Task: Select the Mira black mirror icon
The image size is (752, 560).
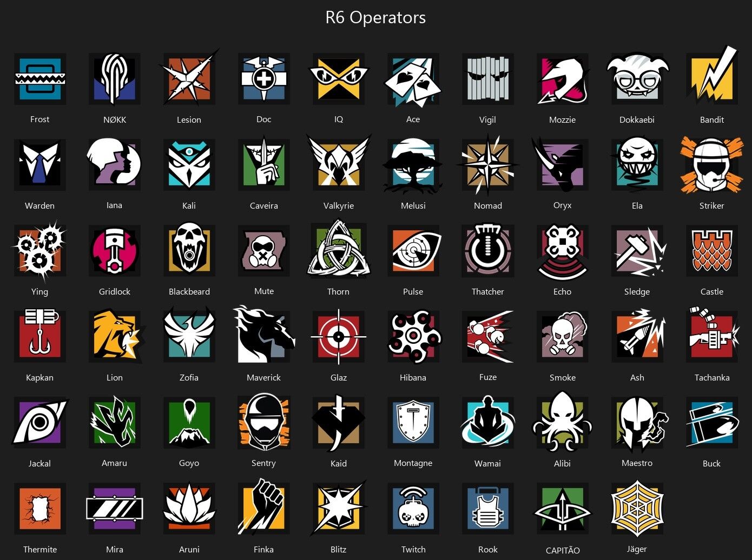Action: click(x=115, y=509)
